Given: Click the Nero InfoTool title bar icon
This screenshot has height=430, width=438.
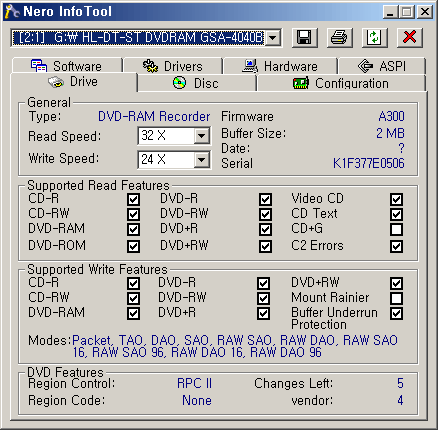Looking at the screenshot, I should [x=12, y=12].
